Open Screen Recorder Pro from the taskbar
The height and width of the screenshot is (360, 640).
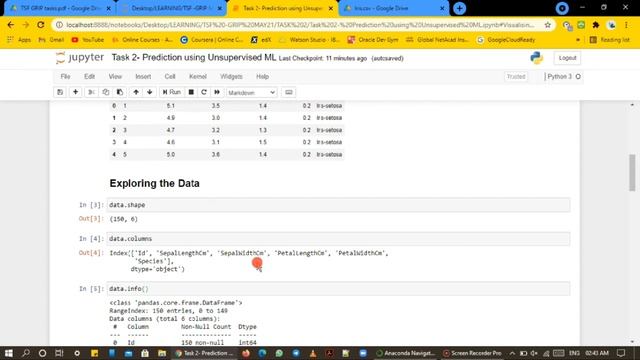pyautogui.click(x=473, y=353)
